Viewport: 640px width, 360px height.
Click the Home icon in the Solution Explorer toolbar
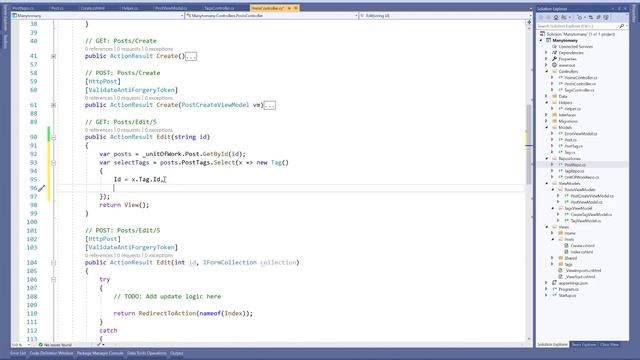[x=556, y=18]
